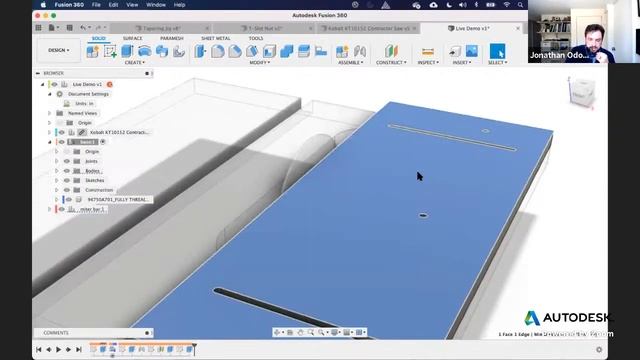Select the Offset Plane construct tool
The image size is (640, 360).
point(391,51)
